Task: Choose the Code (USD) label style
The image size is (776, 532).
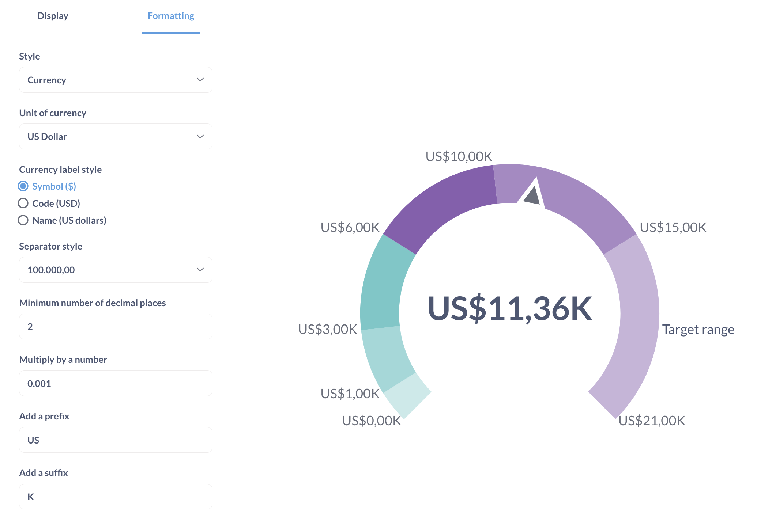Action: click(x=23, y=204)
